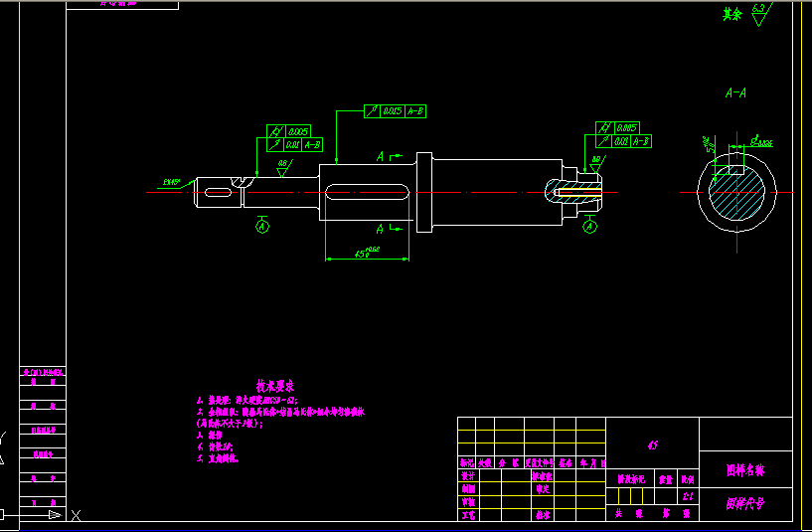
Task: Click the 0.8 roughness triangle on left shaft
Action: 282,166
